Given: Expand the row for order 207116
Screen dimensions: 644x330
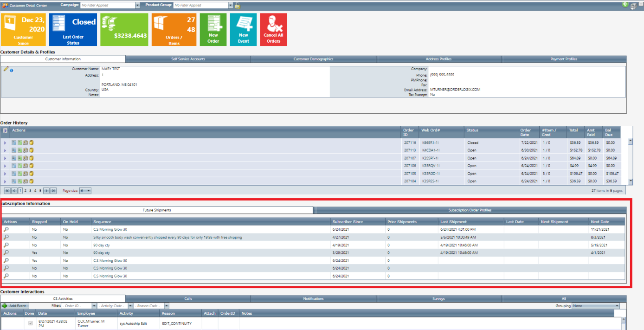Looking at the screenshot, I should [x=5, y=142].
